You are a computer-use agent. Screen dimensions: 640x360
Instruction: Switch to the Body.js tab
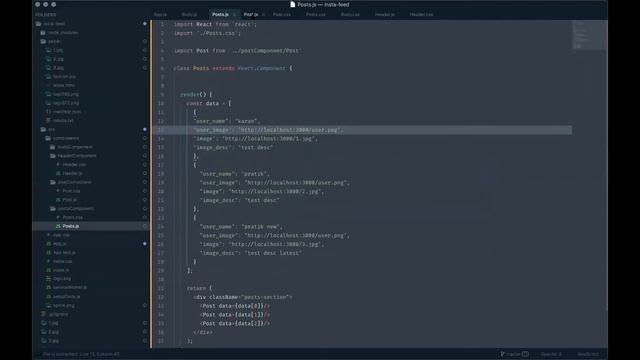pos(189,15)
